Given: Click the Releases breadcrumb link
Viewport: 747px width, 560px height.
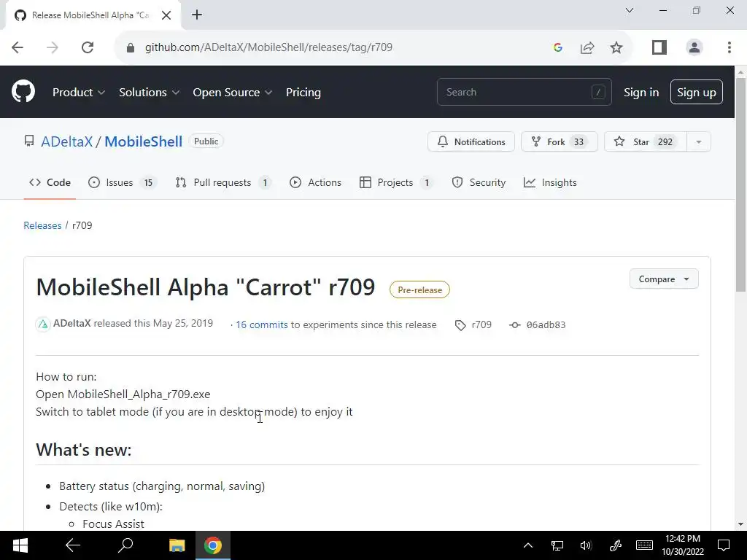Looking at the screenshot, I should pos(42,225).
